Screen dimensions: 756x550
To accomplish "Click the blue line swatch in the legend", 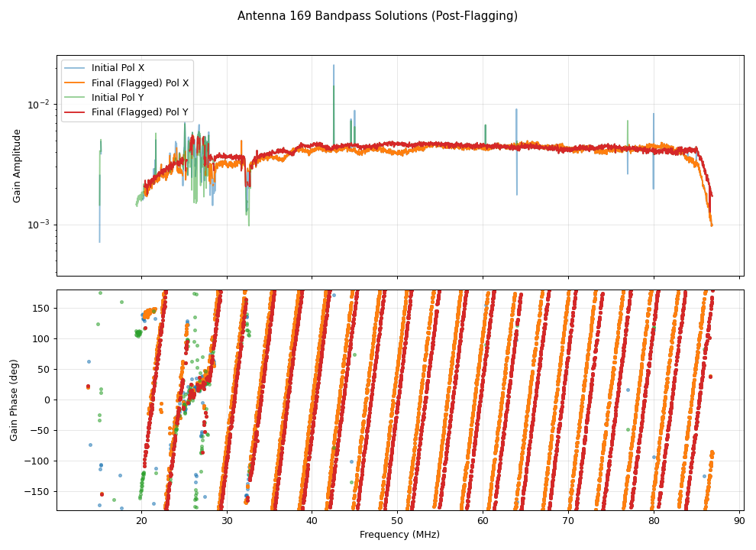I will pos(75,68).
